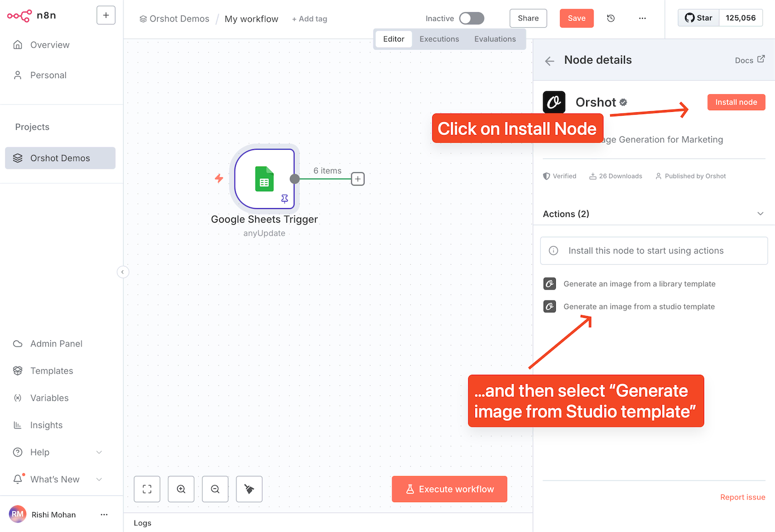Expand the What's New chevron
The height and width of the screenshot is (532, 775).
coord(99,479)
